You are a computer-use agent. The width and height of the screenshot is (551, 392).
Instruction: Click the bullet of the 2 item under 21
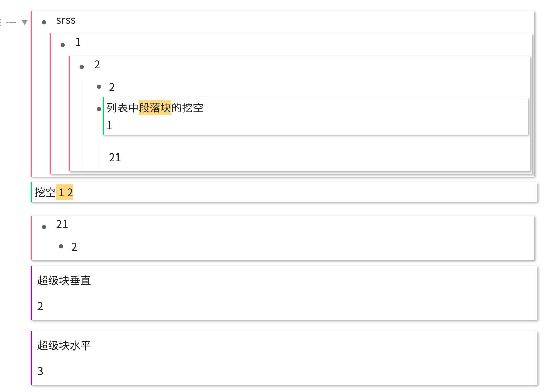pyautogui.click(x=61, y=246)
